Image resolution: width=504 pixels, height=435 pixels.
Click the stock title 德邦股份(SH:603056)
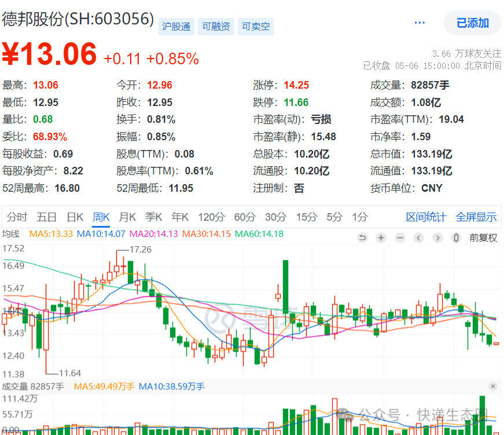tap(78, 19)
